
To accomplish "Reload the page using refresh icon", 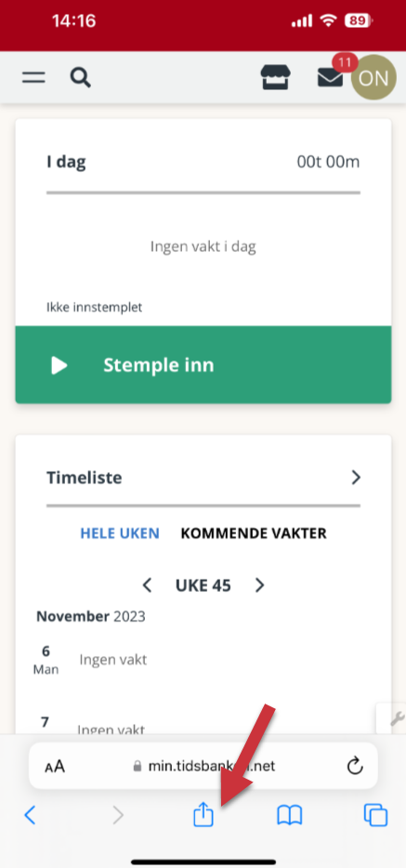I will (355, 766).
